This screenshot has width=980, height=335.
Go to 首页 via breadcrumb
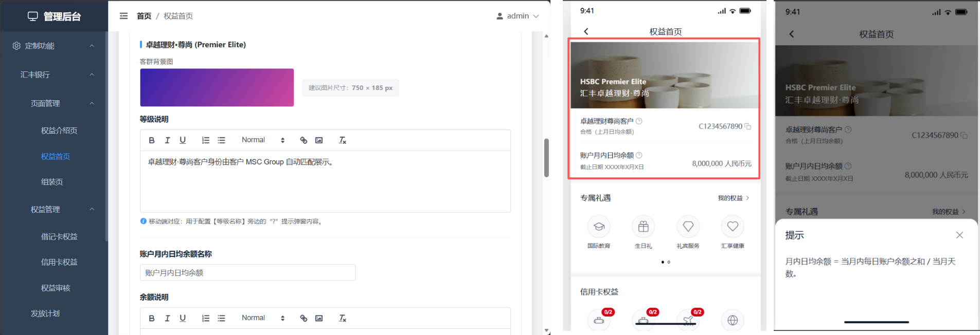(x=144, y=16)
